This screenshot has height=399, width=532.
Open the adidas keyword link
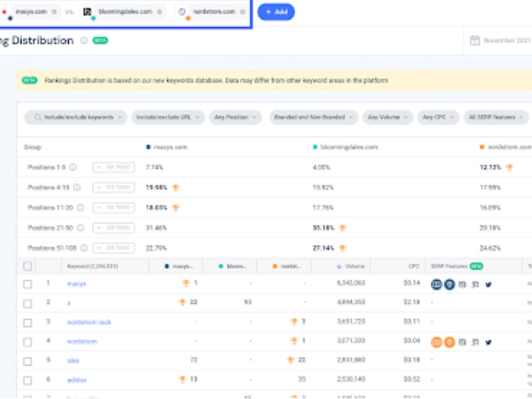[77, 380]
